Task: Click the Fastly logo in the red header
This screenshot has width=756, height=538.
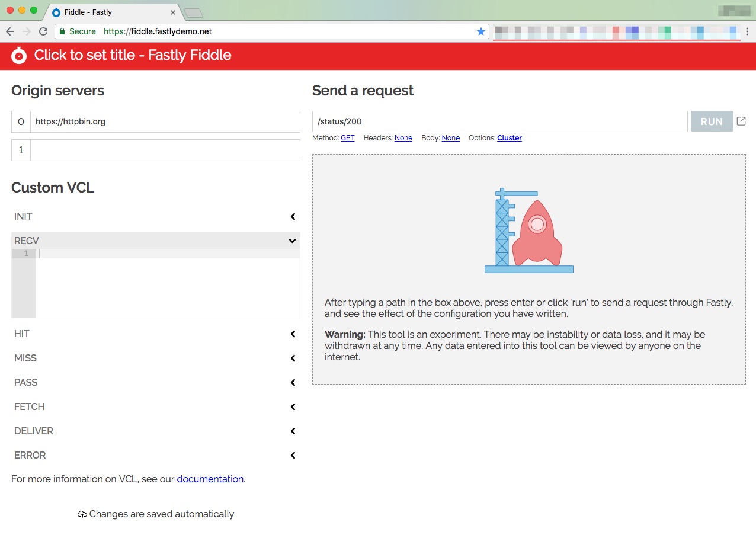Action: [18, 55]
